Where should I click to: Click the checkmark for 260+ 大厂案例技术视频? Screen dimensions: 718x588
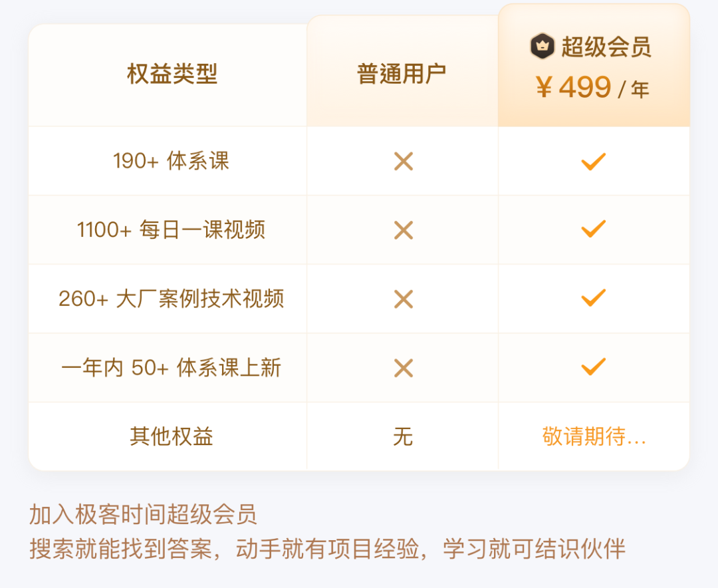coord(593,298)
